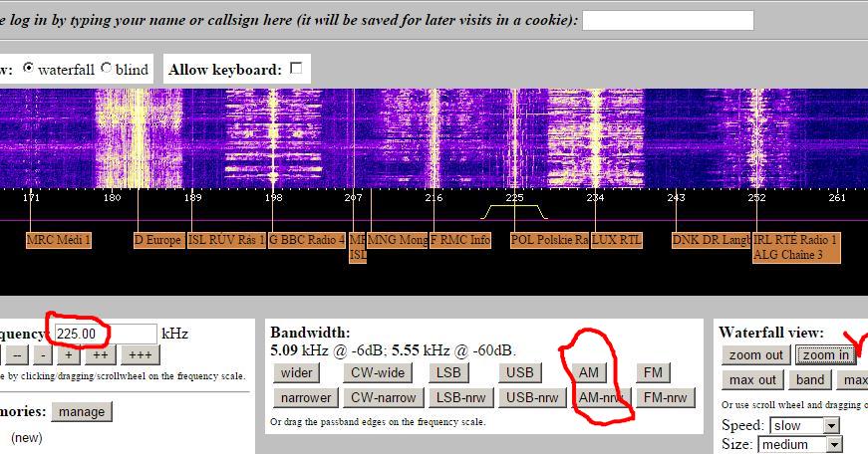The width and height of the screenshot is (868, 454).
Task: Click the single plus frequency step button
Action: click(69, 355)
